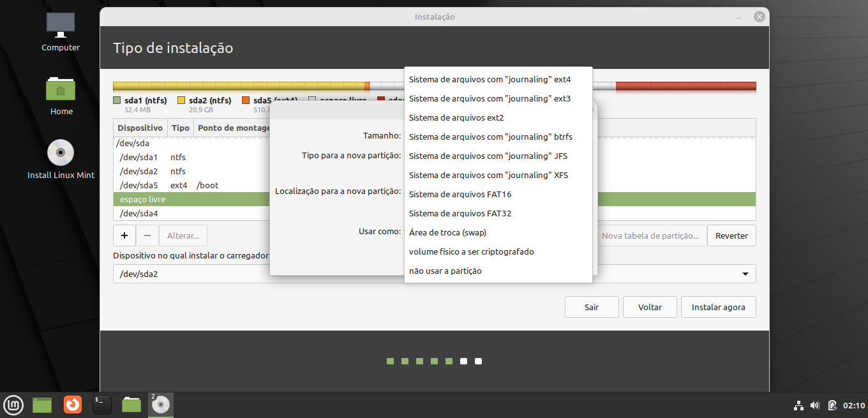Open network connections tray icon
The width and height of the screenshot is (868, 418).
pos(798,405)
